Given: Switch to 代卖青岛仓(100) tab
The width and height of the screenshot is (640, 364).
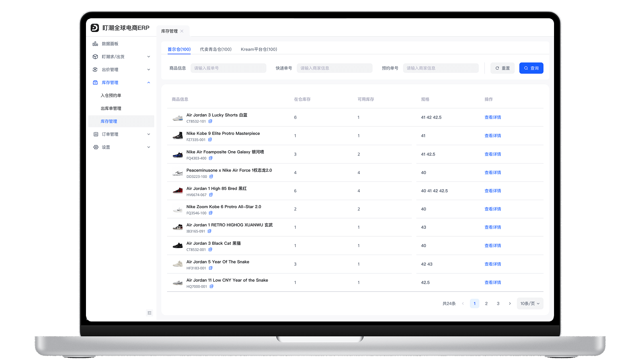Looking at the screenshot, I should 216,49.
